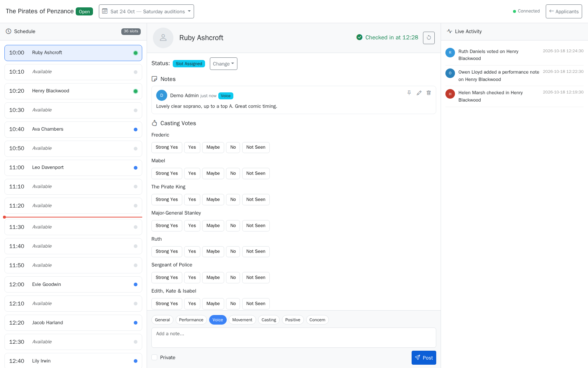Viewport: 588px width, 368px height.
Task: Open Henry Blackwood's 10:20 slot
Action: (x=73, y=91)
